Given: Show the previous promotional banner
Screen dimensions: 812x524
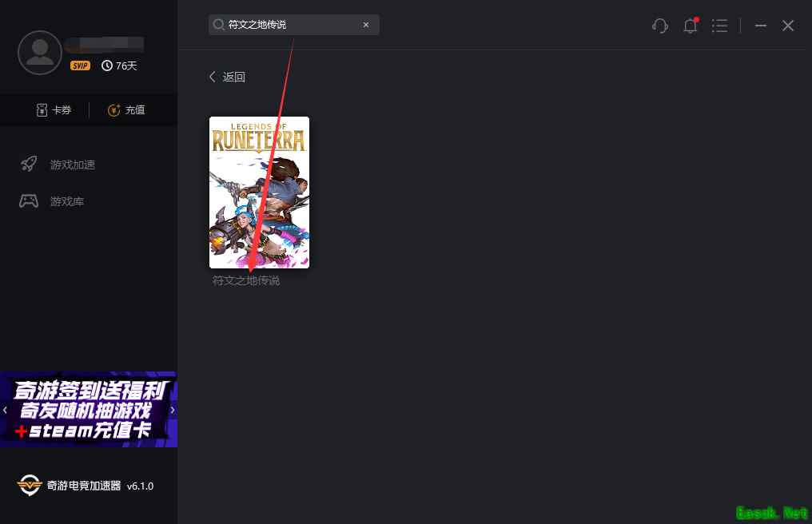Looking at the screenshot, I should click(5, 410).
